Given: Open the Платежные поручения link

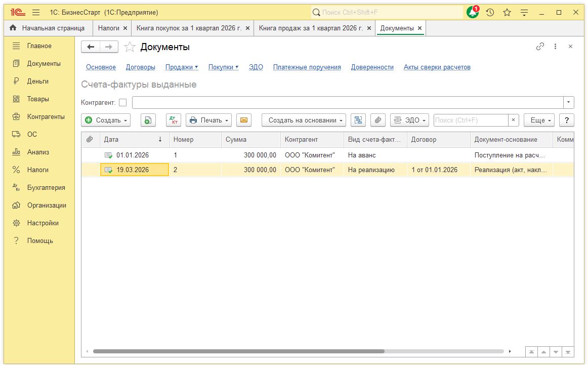Looking at the screenshot, I should point(307,67).
